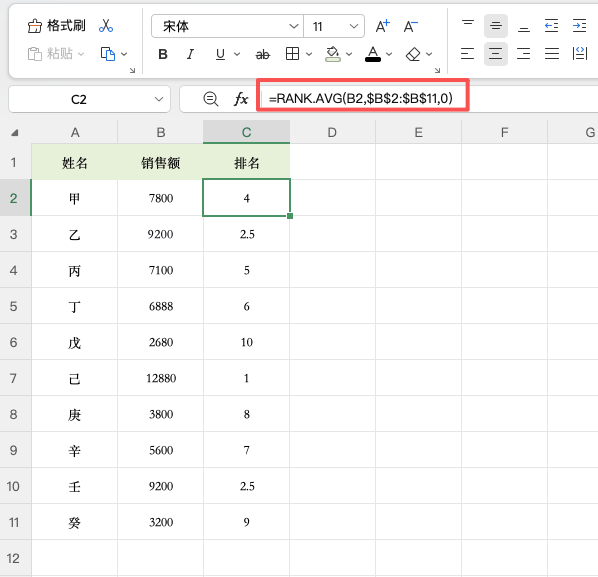Toggle strikethrough formatting
The image size is (598, 577).
tap(263, 55)
